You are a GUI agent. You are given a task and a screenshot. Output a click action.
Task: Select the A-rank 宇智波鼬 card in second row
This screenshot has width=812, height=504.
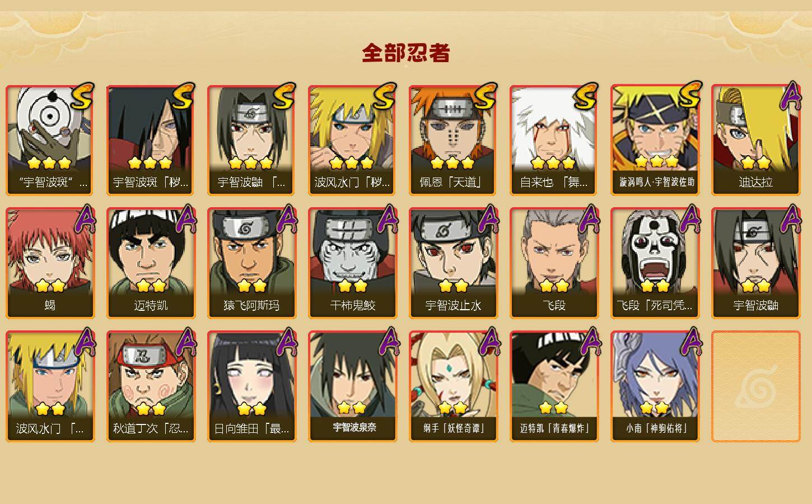point(756,263)
